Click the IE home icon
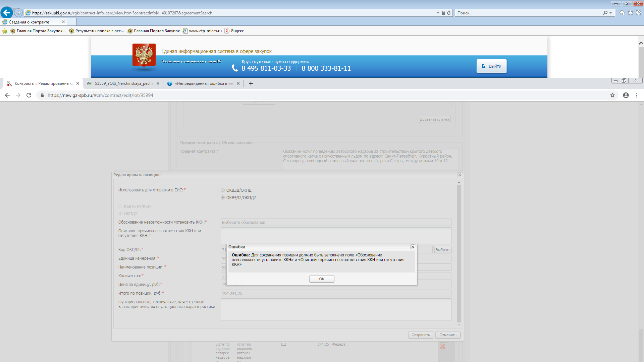This screenshot has height=362, width=644. tap(622, 13)
